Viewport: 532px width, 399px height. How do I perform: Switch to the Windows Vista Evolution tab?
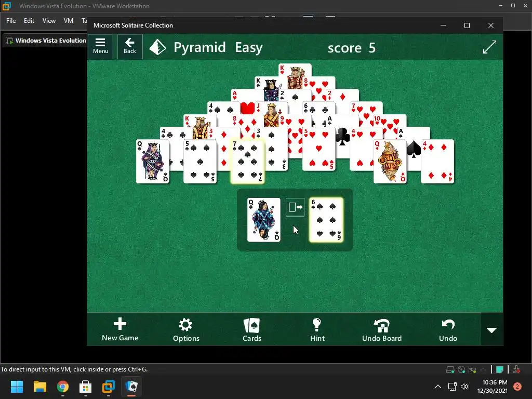click(x=46, y=41)
